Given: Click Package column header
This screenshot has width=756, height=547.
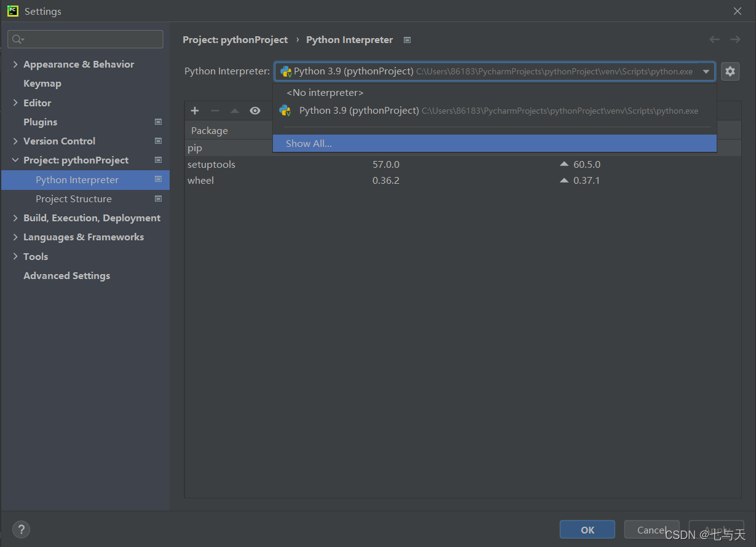Looking at the screenshot, I should pos(210,130).
